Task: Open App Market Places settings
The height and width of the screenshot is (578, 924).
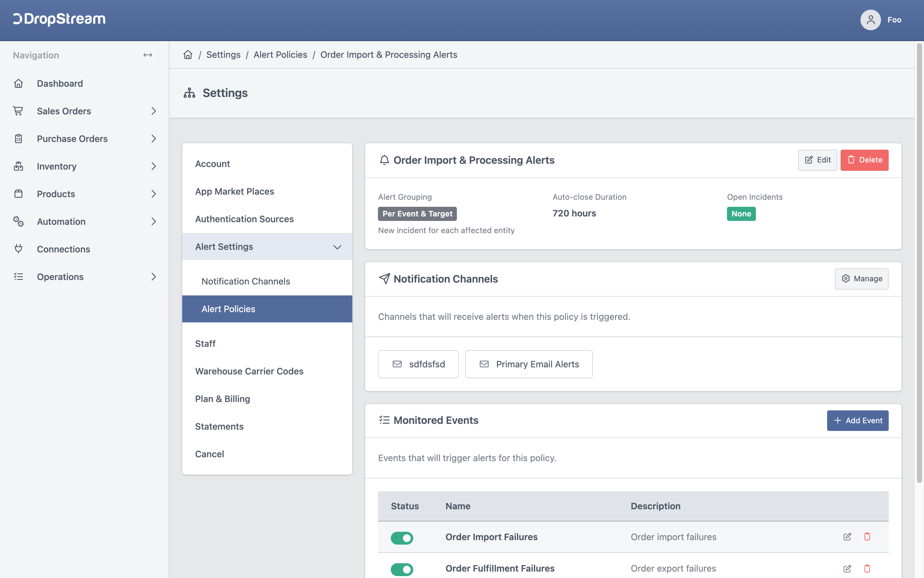Action: coord(267,191)
